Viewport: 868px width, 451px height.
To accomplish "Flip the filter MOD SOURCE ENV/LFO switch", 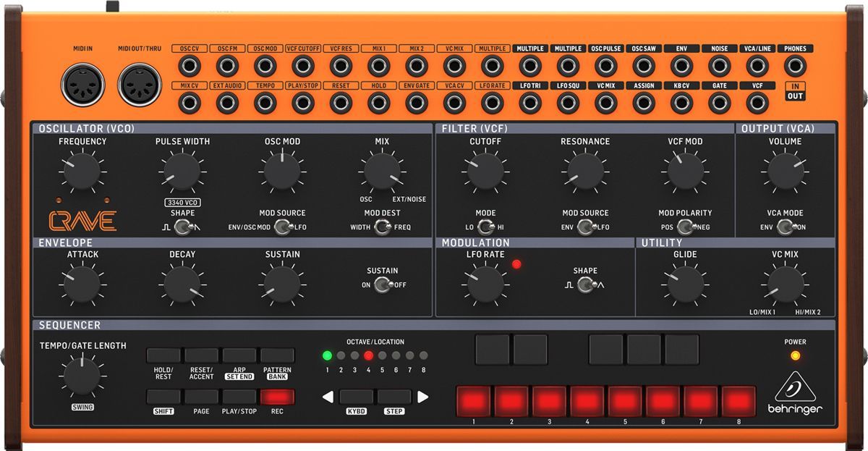I will pyautogui.click(x=585, y=227).
